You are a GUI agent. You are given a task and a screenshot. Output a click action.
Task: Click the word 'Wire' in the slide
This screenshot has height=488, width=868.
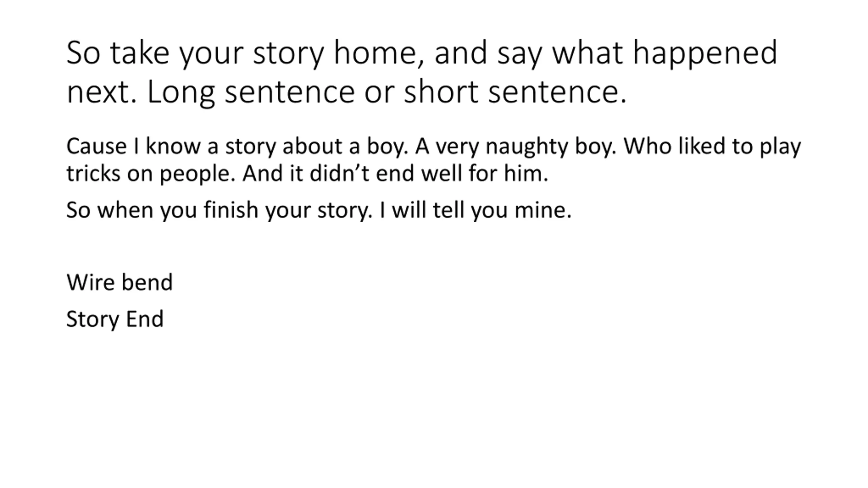tap(91, 282)
